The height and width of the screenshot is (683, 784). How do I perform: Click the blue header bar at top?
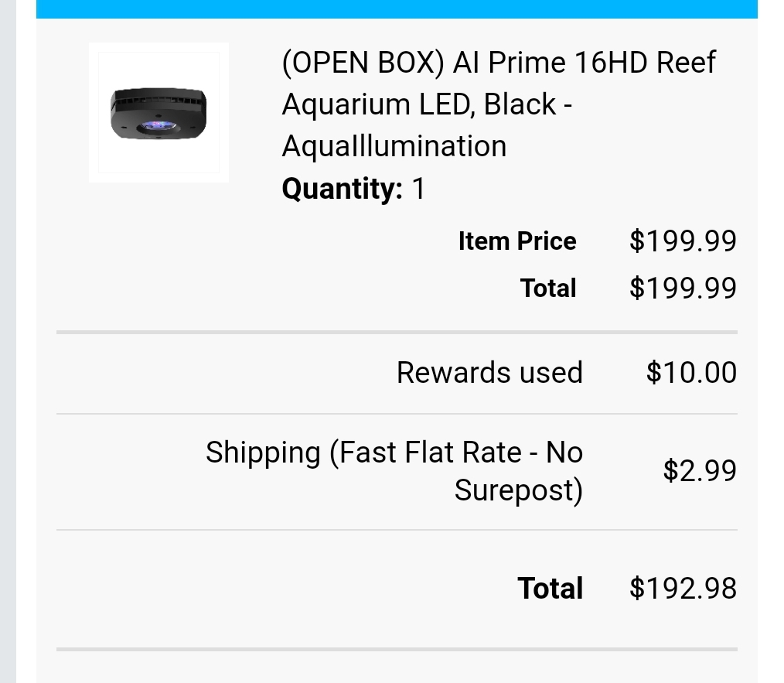pos(397,9)
